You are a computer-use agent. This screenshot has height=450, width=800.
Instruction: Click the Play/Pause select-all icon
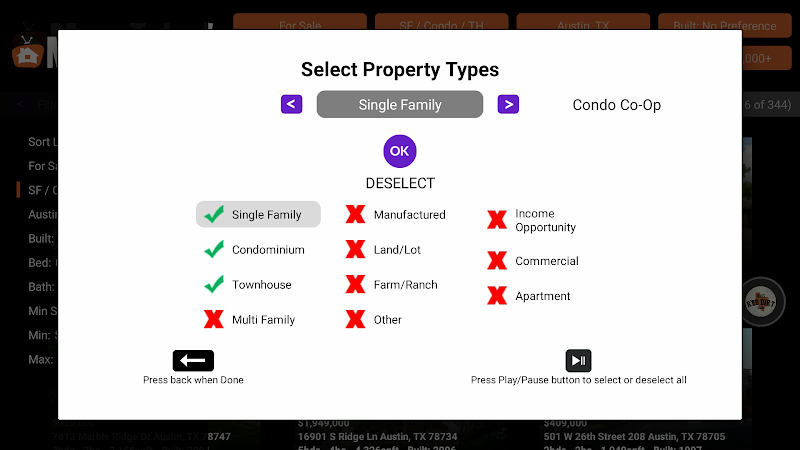[578, 361]
